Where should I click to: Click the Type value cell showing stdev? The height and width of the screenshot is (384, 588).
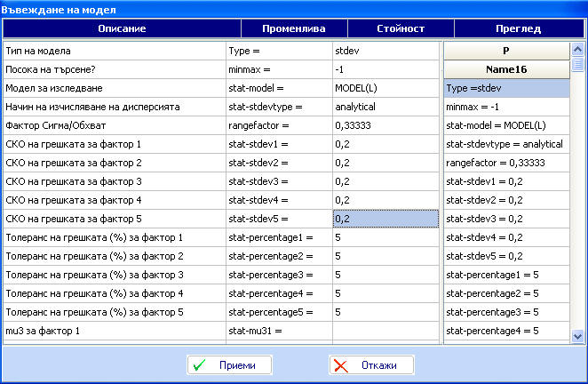[385, 52]
